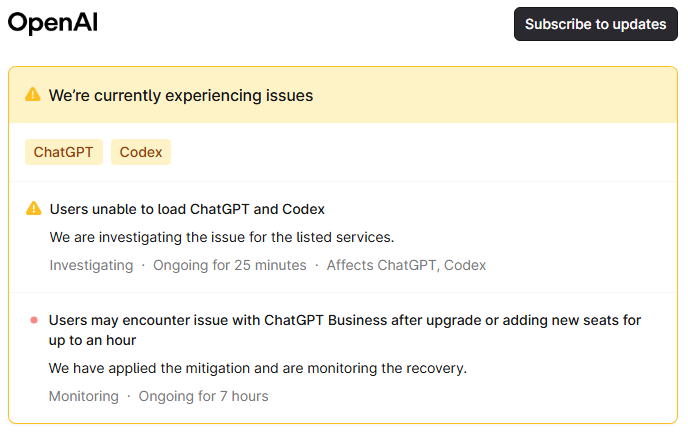Click the 'We're currently experiencing issues' heading

(x=181, y=95)
